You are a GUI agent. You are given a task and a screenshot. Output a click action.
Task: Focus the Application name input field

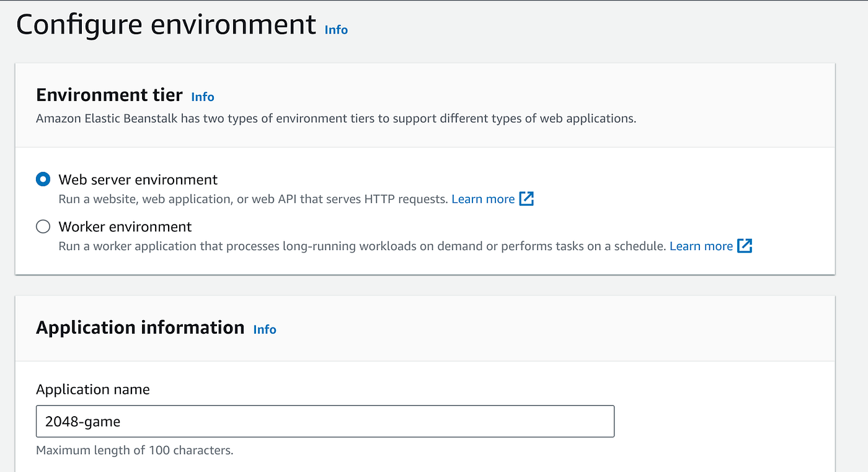(x=325, y=421)
